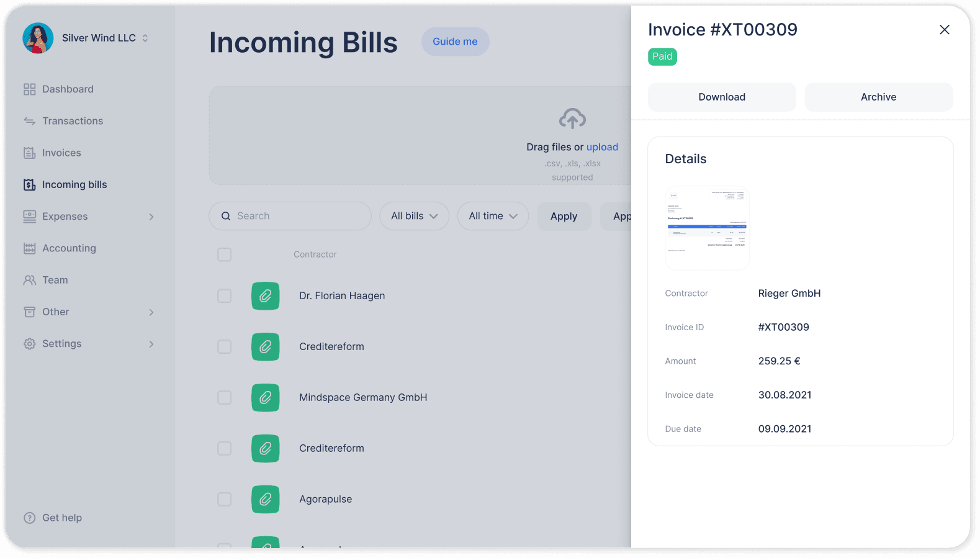
Task: Open the invoice preview thumbnail
Action: (707, 228)
